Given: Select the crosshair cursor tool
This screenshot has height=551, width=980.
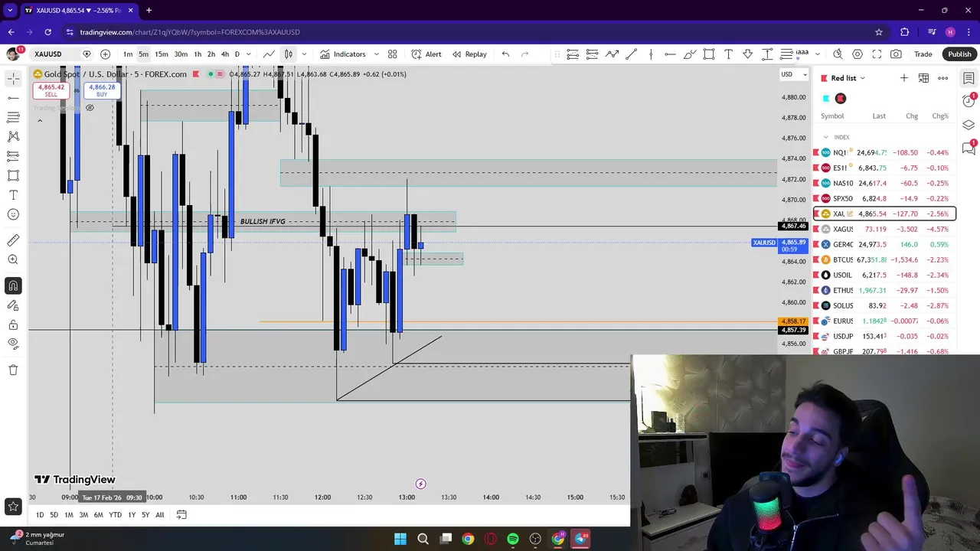Looking at the screenshot, I should tap(13, 79).
